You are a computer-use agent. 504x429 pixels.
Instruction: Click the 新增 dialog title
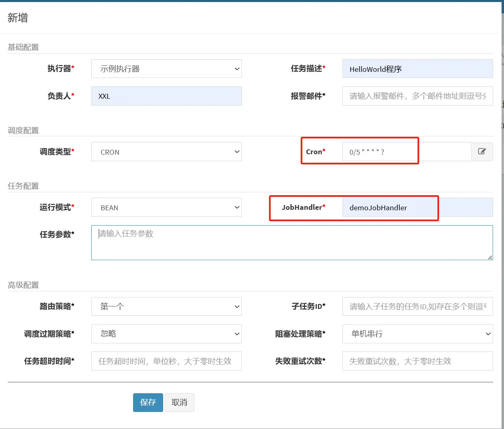pos(18,18)
